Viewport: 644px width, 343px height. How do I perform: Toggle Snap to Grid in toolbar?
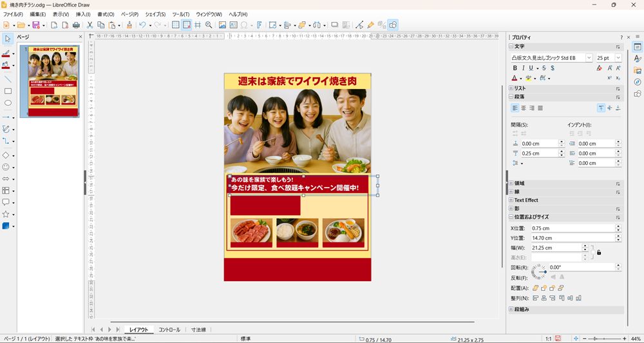[x=187, y=25]
